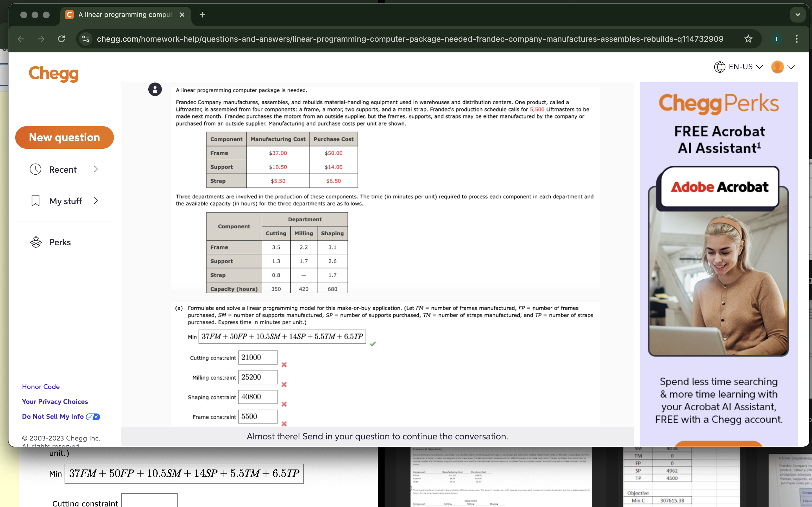Open site permissions via the address bar icon
812x507 pixels.
point(85,39)
